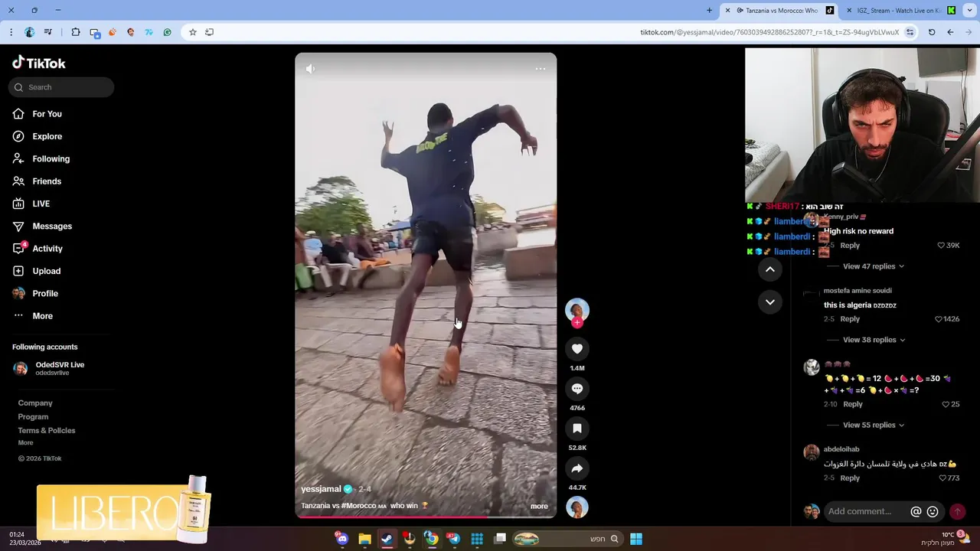
Task: Expand the Company footer section
Action: click(35, 403)
